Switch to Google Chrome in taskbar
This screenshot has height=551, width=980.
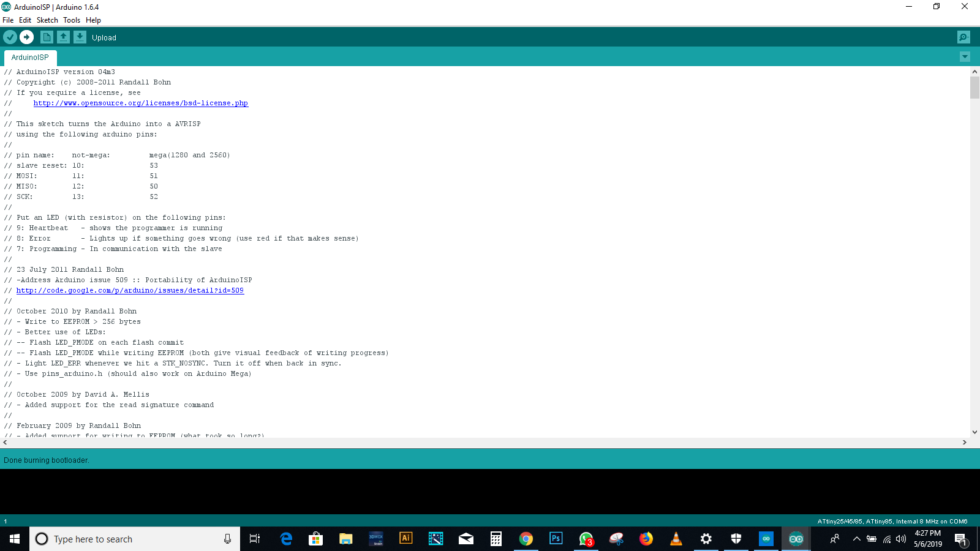click(526, 539)
